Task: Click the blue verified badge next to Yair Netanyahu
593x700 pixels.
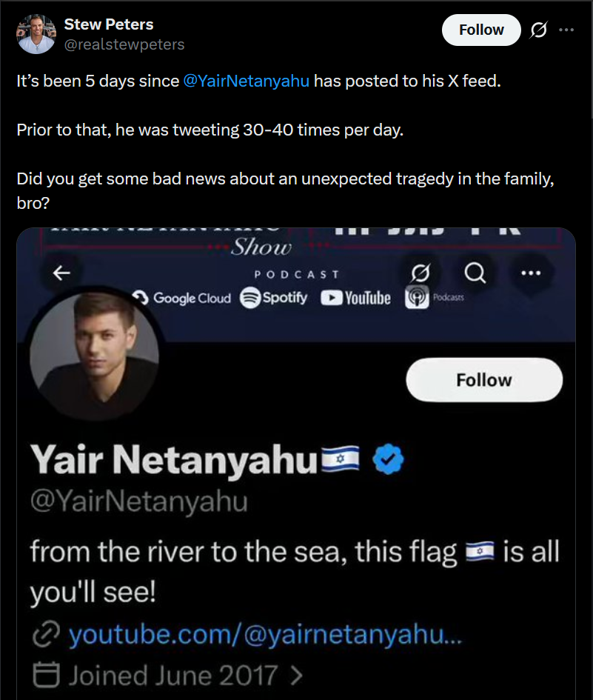Action: tap(387, 461)
